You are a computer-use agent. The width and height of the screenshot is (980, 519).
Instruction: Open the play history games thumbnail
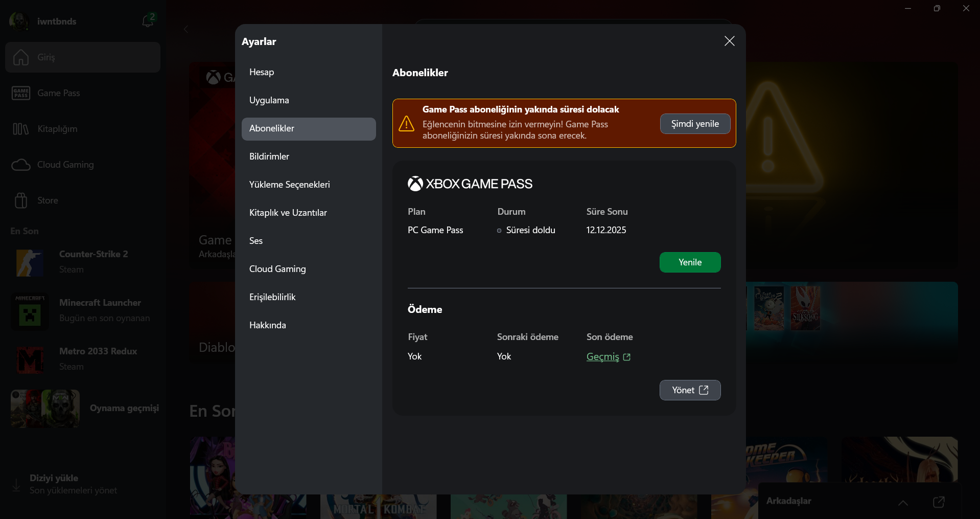[x=45, y=409]
